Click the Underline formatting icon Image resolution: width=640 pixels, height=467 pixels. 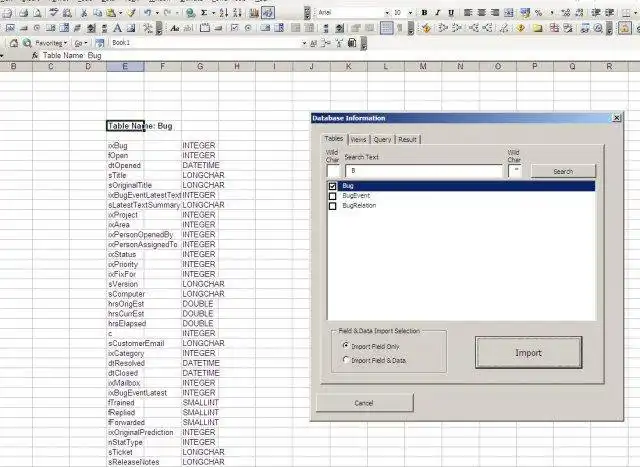click(451, 13)
